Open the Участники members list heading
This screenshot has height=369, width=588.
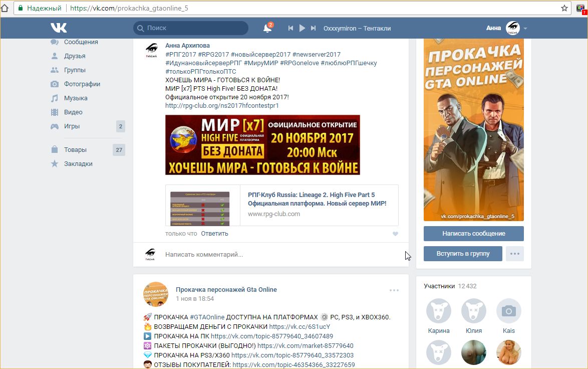pyautogui.click(x=439, y=286)
